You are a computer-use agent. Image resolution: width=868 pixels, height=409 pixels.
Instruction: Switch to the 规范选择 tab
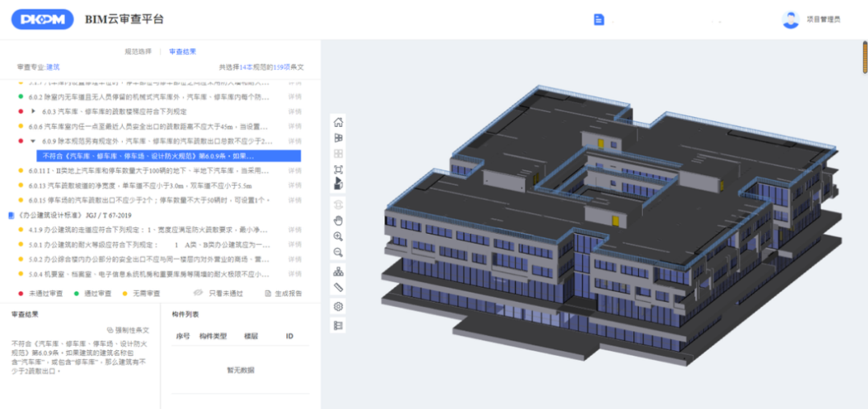tap(138, 51)
